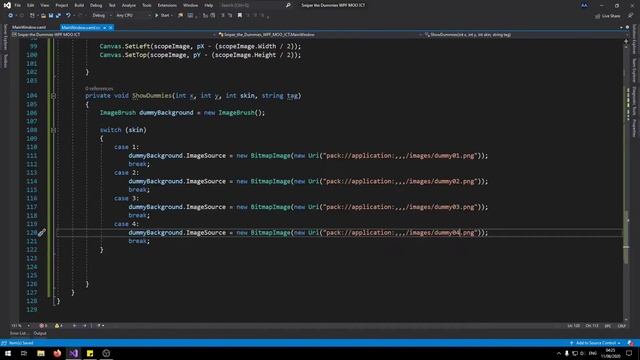The width and height of the screenshot is (640, 360).
Task: Open File Explorer from the taskbar
Action: pyautogui.click(x=41, y=353)
